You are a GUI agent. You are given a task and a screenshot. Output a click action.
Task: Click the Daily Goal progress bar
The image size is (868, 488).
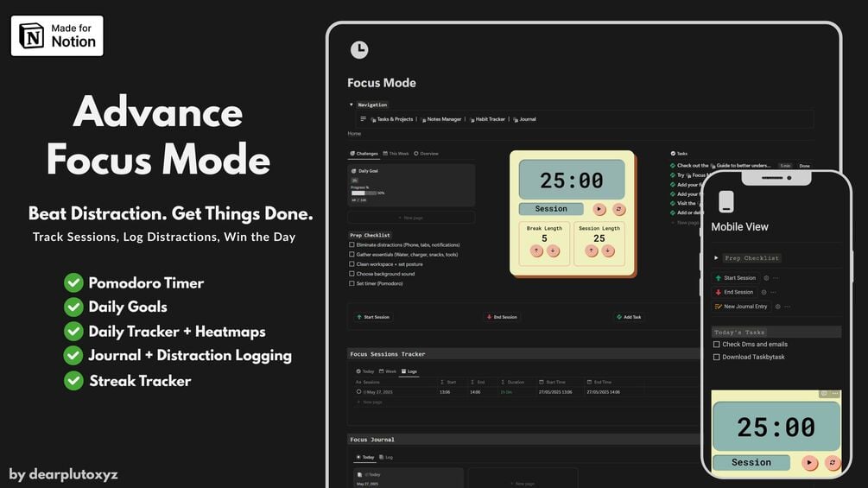click(364, 193)
